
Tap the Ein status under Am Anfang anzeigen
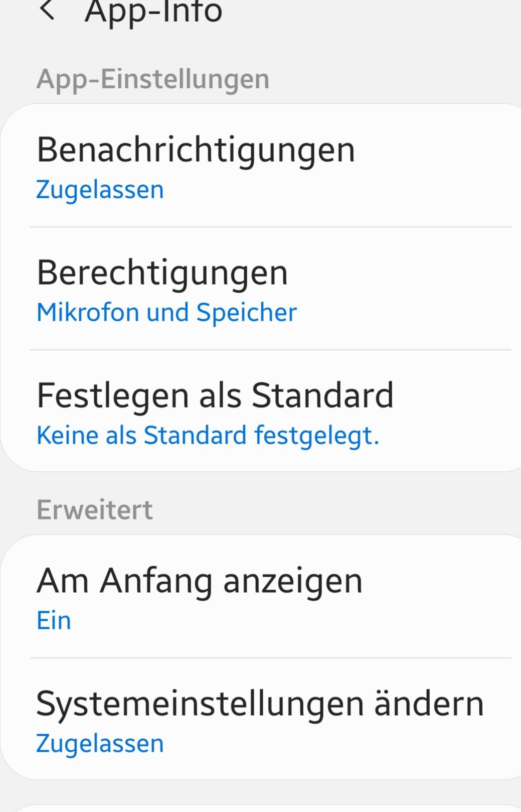(x=54, y=621)
